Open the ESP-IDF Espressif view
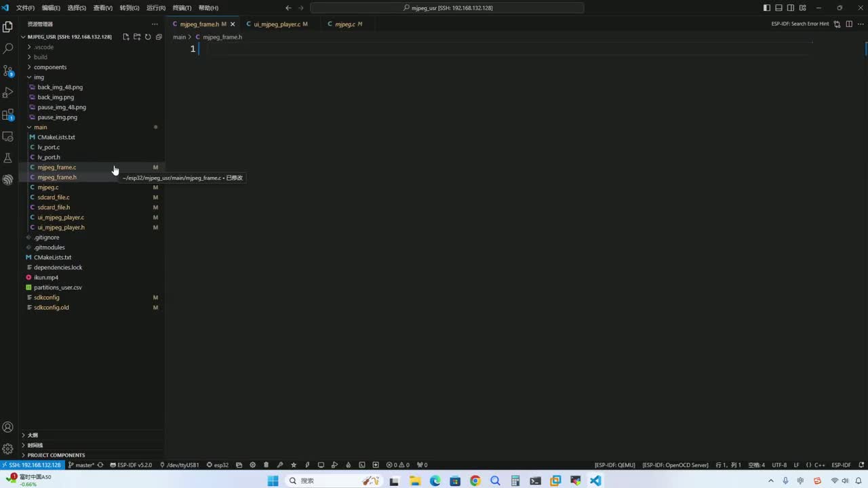868x488 pixels. 8,180
